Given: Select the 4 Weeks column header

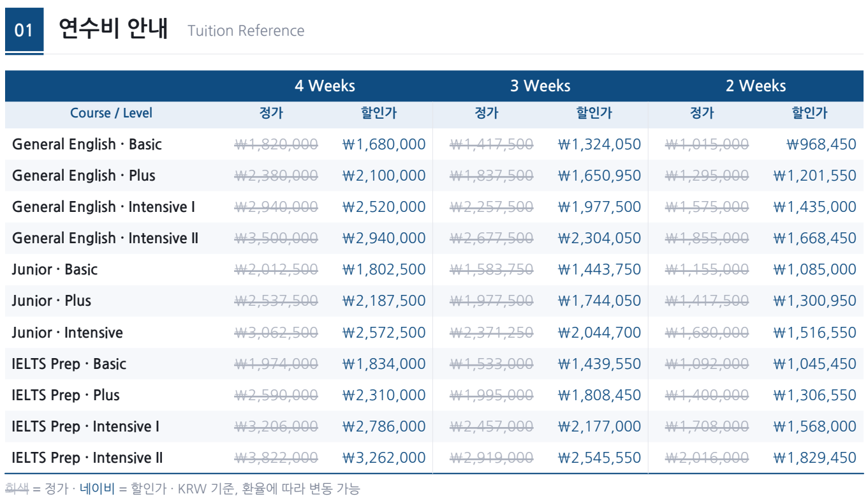Looking at the screenshot, I should [325, 86].
